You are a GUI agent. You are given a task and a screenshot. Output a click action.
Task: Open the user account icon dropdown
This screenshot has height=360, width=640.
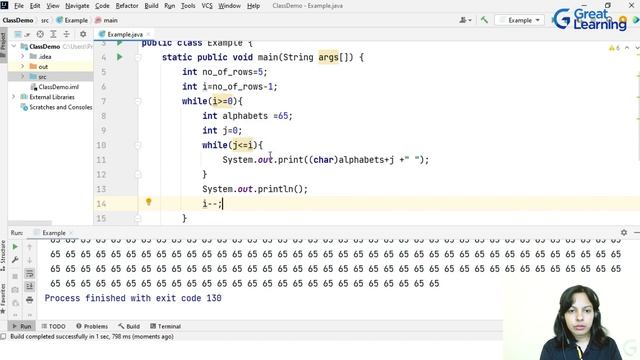465,20
